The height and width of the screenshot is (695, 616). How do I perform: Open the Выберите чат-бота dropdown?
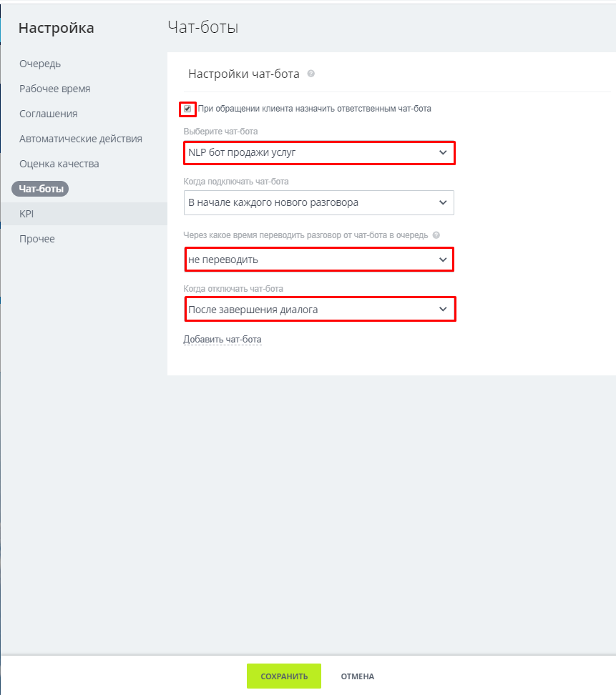319,152
